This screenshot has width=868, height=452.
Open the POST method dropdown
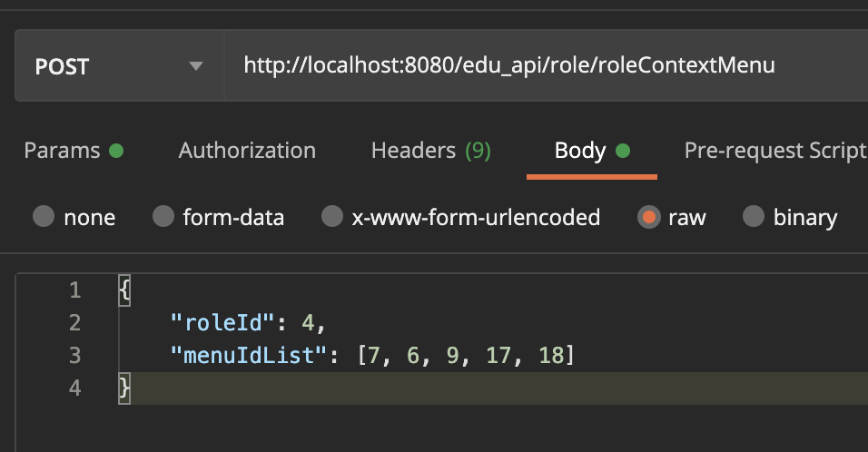pos(118,66)
